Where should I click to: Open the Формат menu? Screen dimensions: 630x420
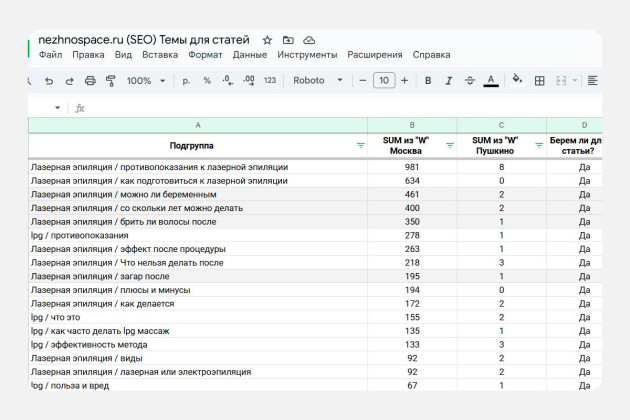(205, 55)
